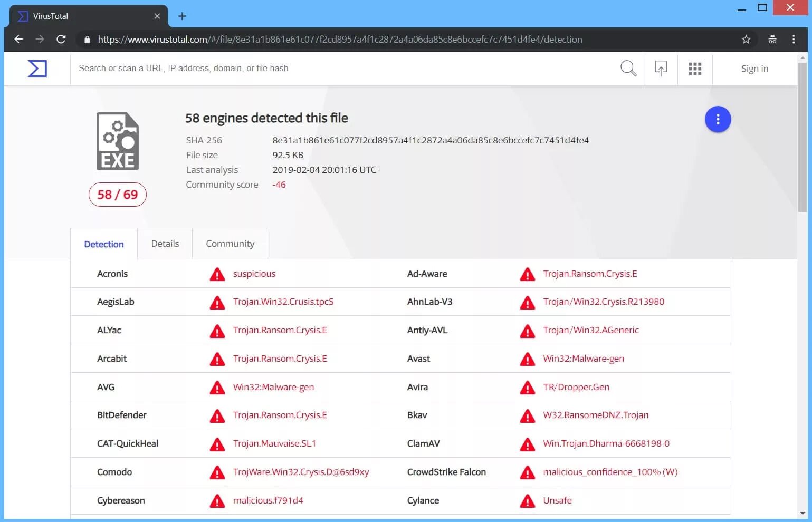Click the SHA-256 hash value
The height and width of the screenshot is (522, 812).
[431, 140]
